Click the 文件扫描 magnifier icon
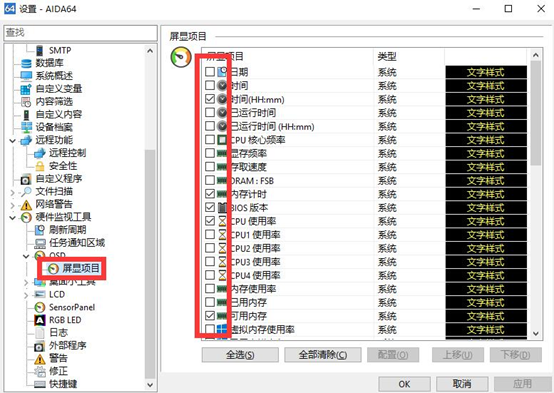Screen dimensions: 554x393 [x=26, y=192]
